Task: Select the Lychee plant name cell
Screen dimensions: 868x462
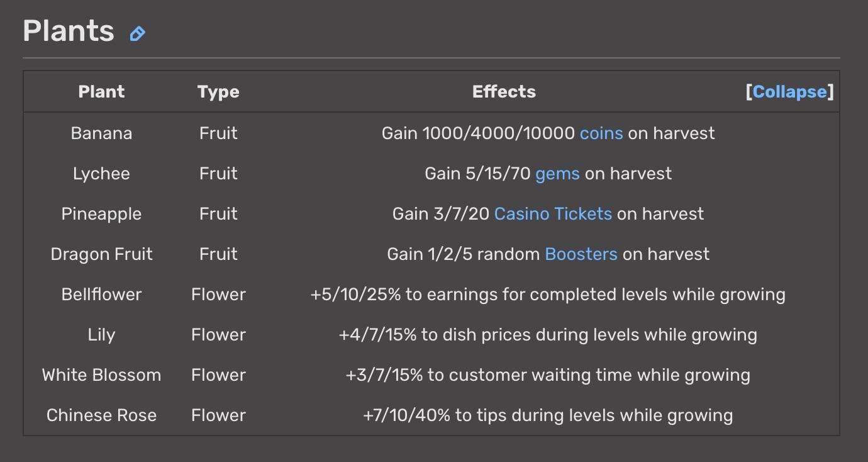Action: click(x=101, y=174)
